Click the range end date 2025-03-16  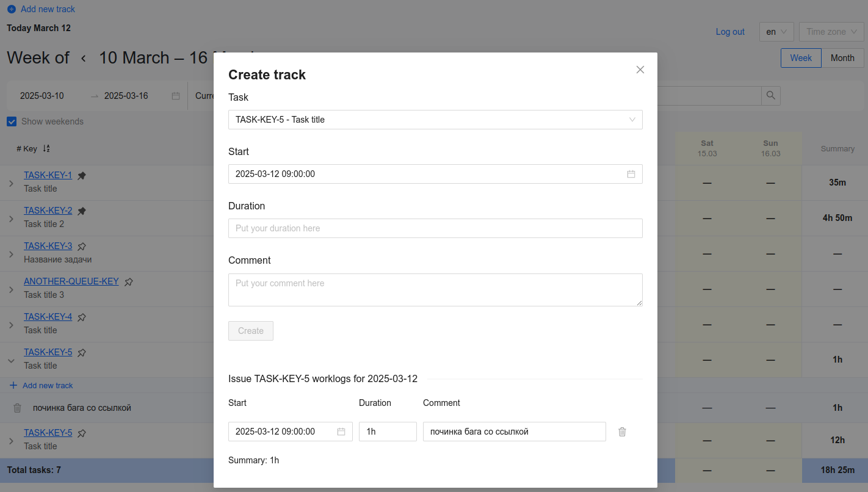[x=126, y=96]
